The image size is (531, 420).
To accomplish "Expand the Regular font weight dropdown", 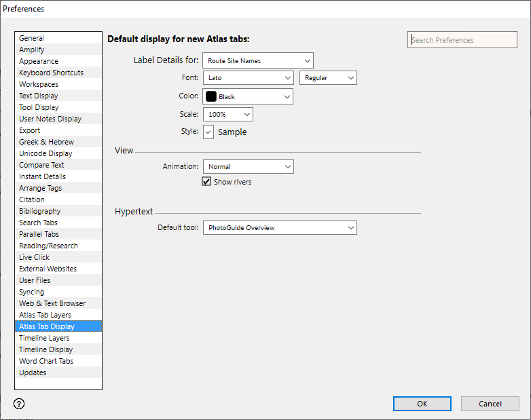I will 328,78.
